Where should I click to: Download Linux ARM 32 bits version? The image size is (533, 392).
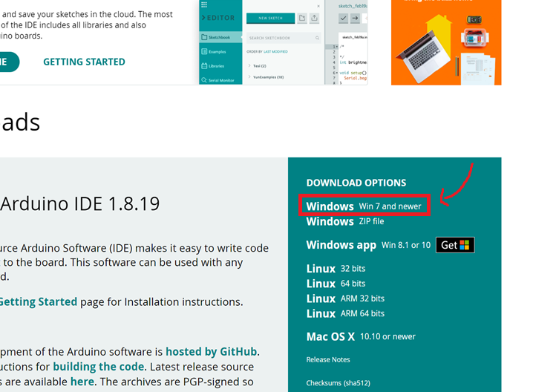345,298
